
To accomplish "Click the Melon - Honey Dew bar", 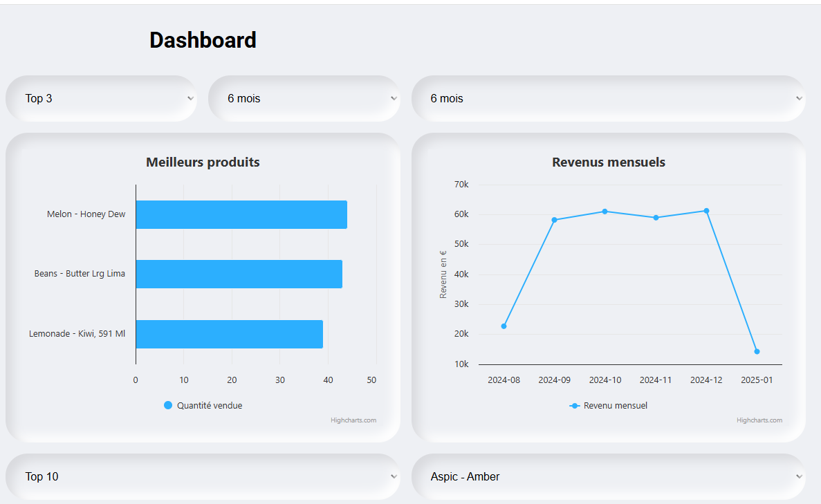I will [241, 214].
